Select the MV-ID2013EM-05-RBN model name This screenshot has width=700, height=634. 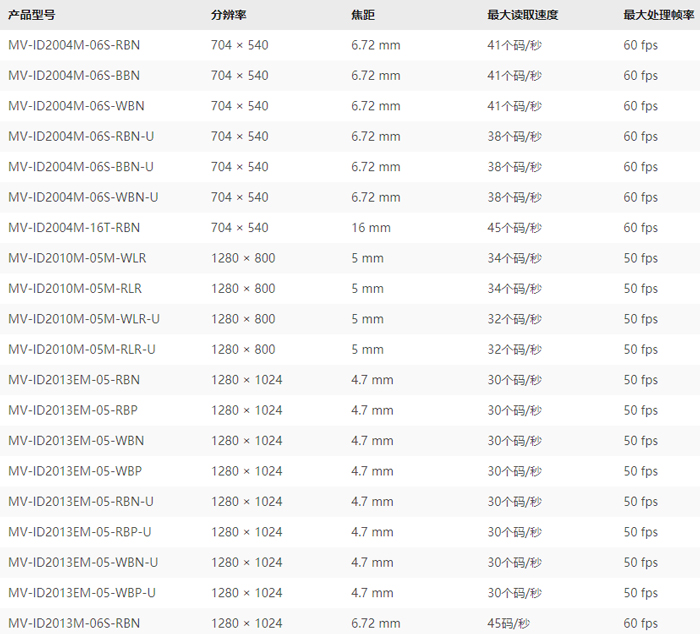(x=74, y=381)
